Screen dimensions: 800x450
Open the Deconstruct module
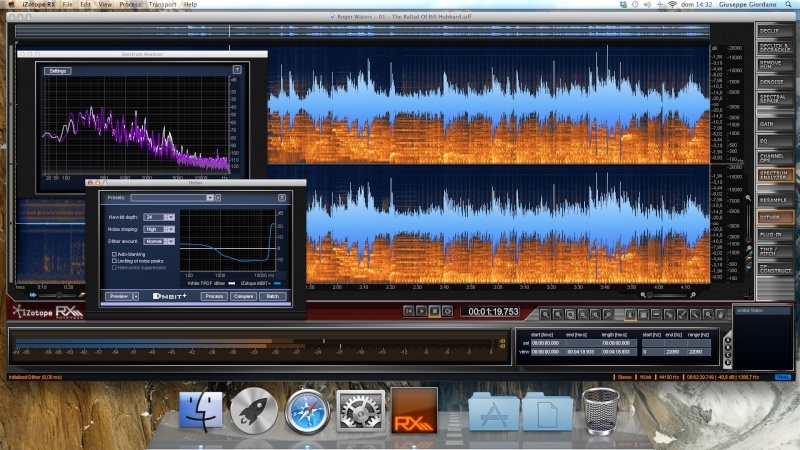775,268
